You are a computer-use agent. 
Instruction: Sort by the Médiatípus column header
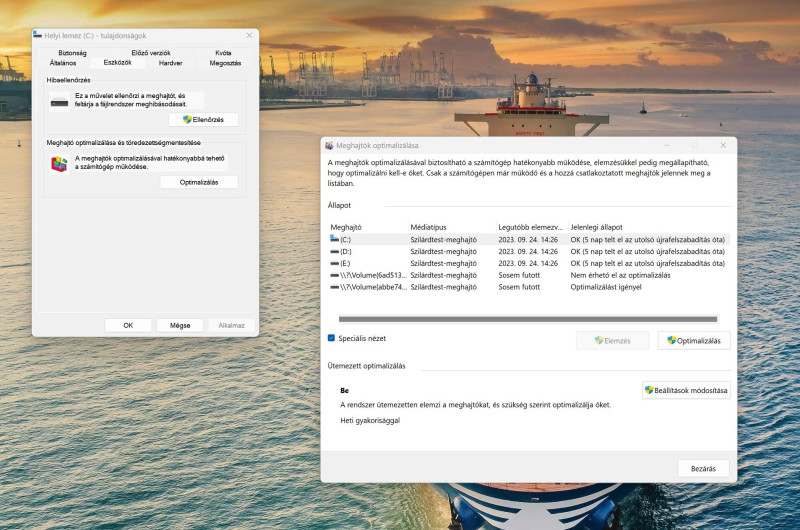click(x=453, y=227)
